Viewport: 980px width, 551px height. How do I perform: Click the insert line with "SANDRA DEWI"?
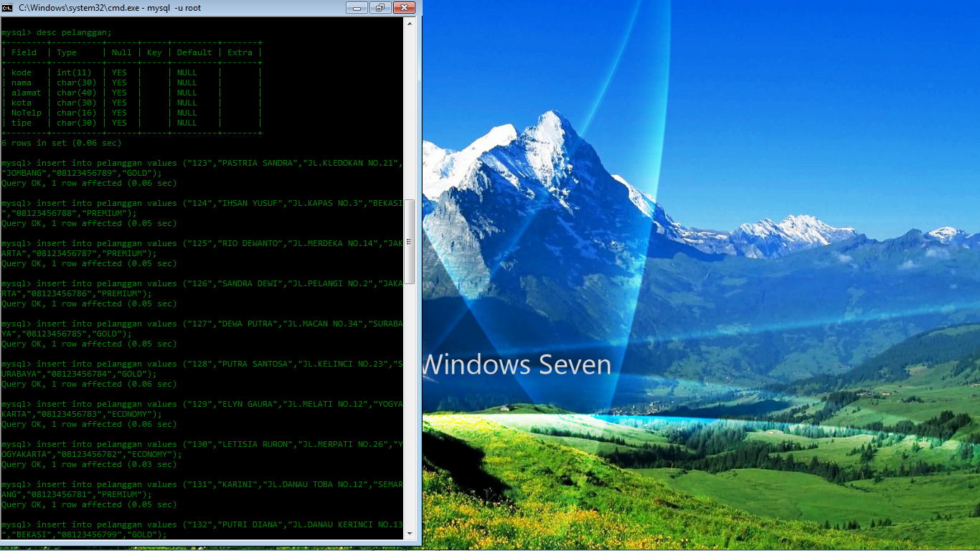202,283
